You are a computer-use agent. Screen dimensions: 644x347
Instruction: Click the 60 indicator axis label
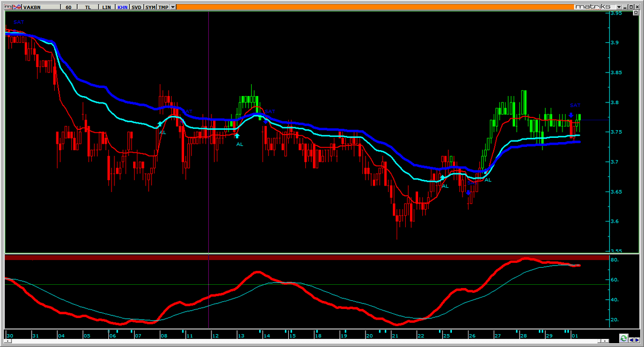pos(615,280)
